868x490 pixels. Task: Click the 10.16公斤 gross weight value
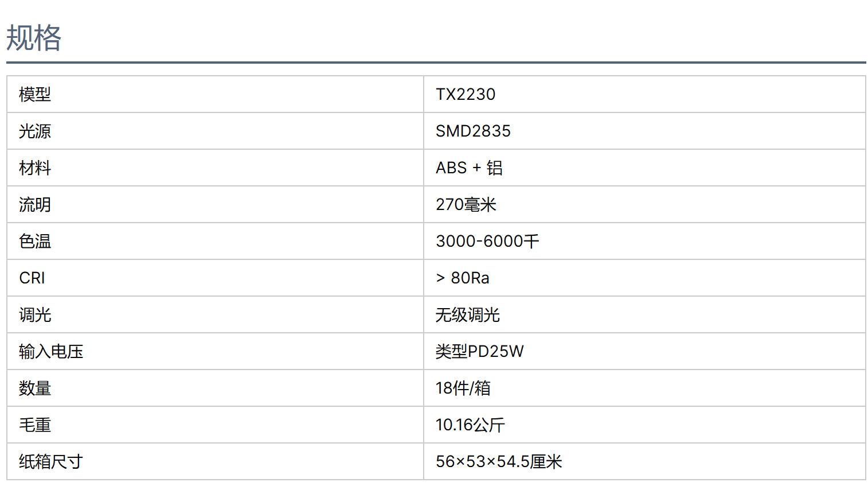470,425
